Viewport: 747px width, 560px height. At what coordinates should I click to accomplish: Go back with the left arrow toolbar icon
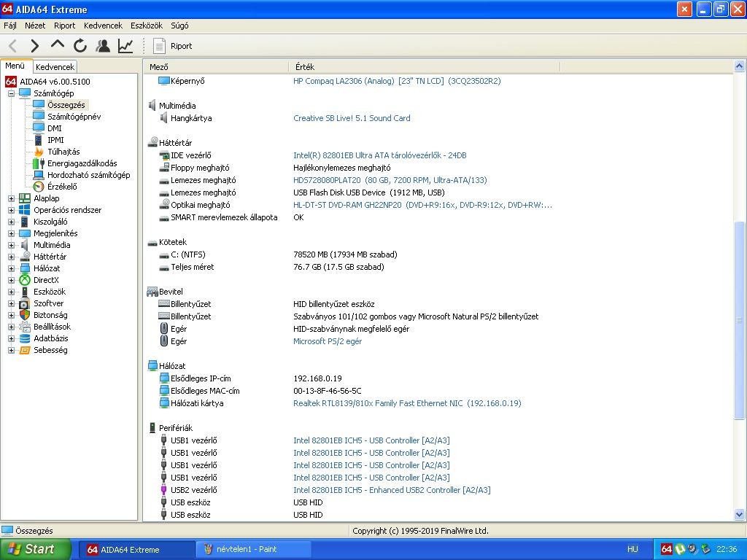(13, 46)
